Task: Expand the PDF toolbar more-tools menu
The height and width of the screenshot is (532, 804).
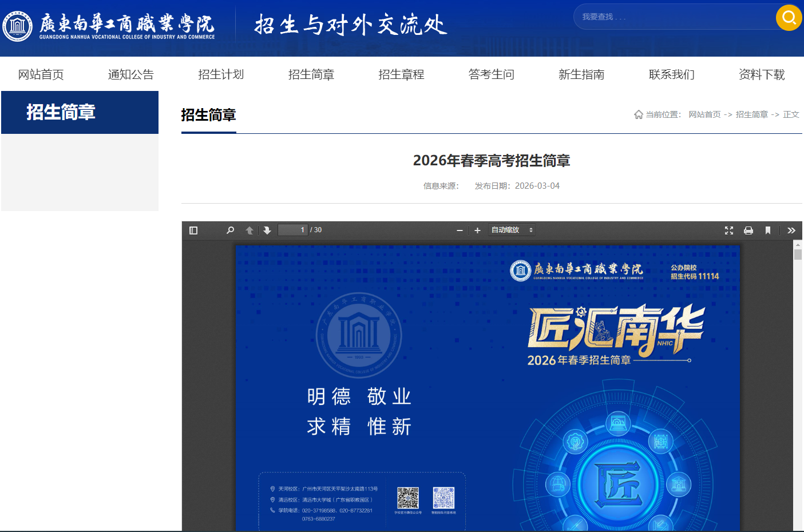Action: coord(791,230)
